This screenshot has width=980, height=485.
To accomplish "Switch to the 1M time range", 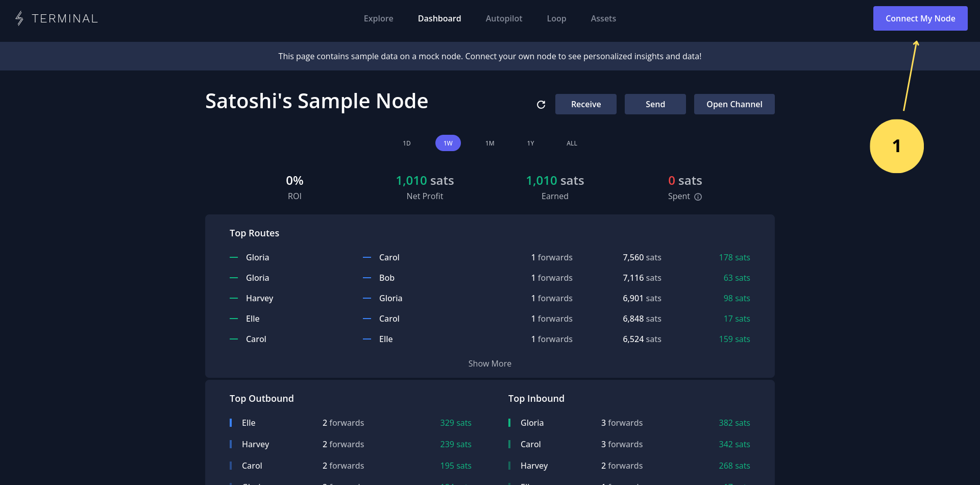I will [489, 143].
